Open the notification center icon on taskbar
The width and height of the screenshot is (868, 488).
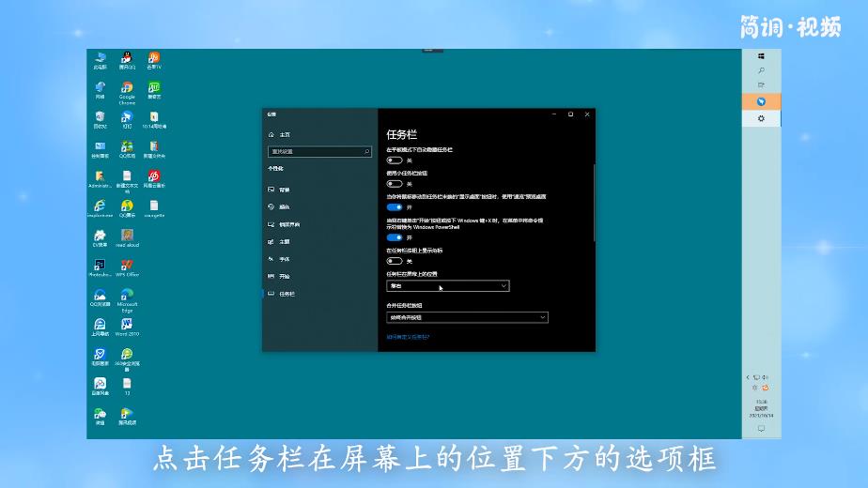tap(761, 429)
